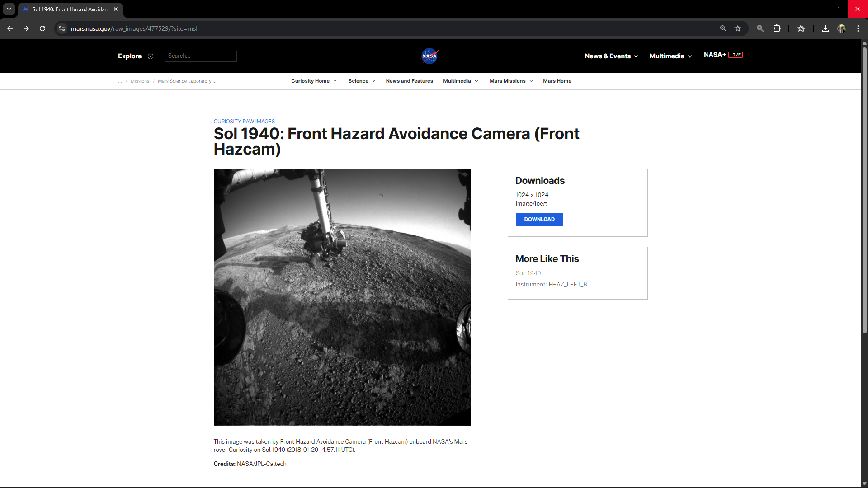Screen dimensions: 868x488
Task: Expand the Mars Missions dropdown
Action: coord(511,81)
